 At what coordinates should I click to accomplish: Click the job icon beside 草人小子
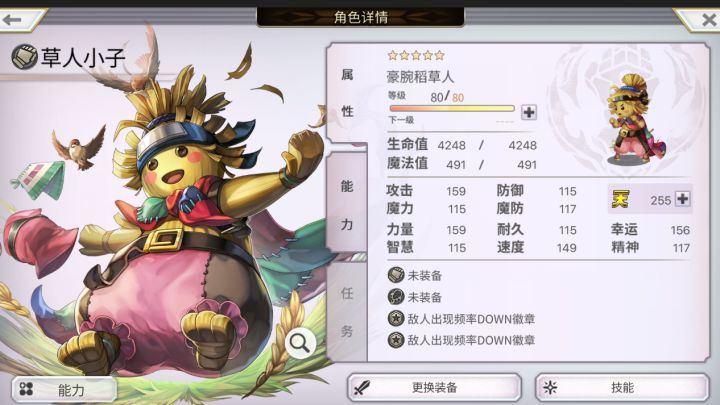click(24, 57)
